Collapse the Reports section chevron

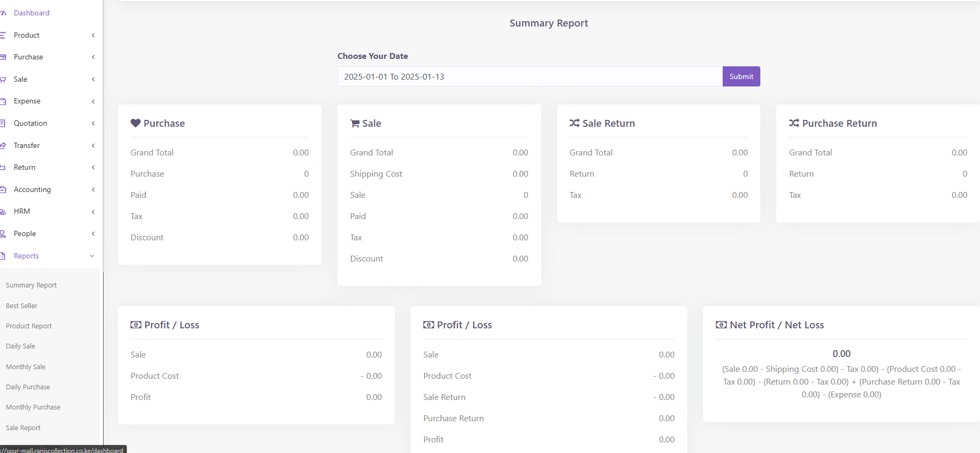click(92, 256)
